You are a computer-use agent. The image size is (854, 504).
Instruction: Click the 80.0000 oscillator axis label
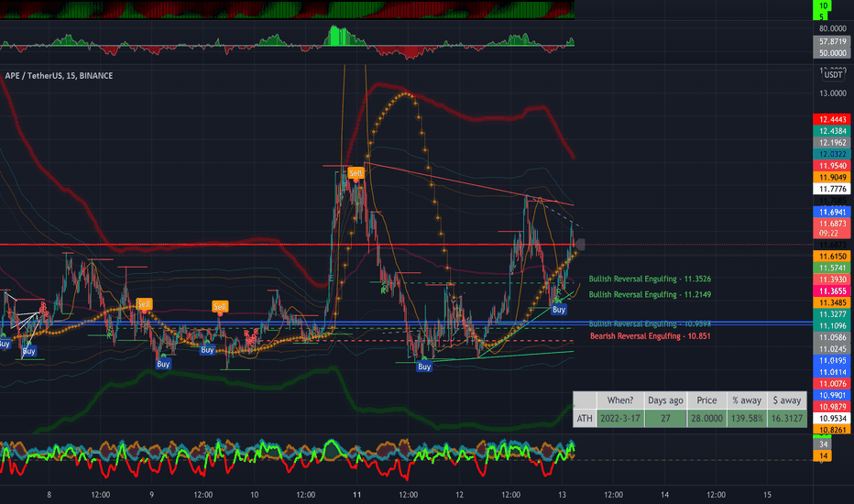tap(833, 28)
